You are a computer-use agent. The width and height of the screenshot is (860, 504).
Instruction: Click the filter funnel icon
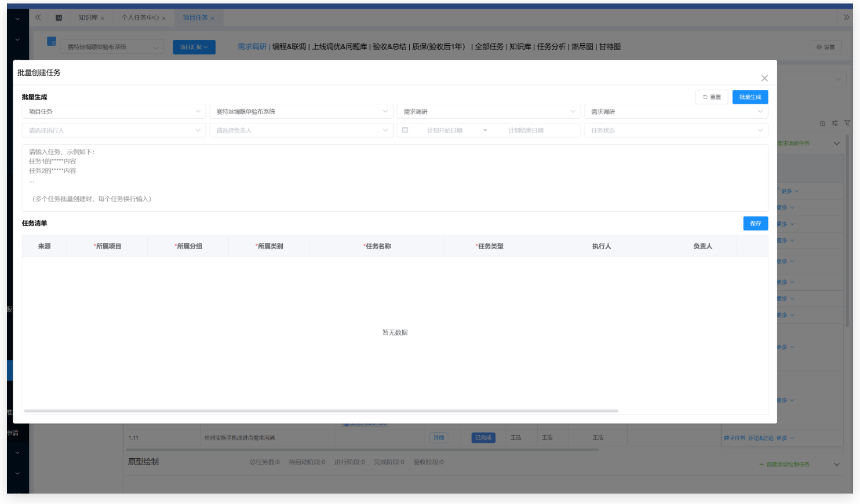point(847,123)
